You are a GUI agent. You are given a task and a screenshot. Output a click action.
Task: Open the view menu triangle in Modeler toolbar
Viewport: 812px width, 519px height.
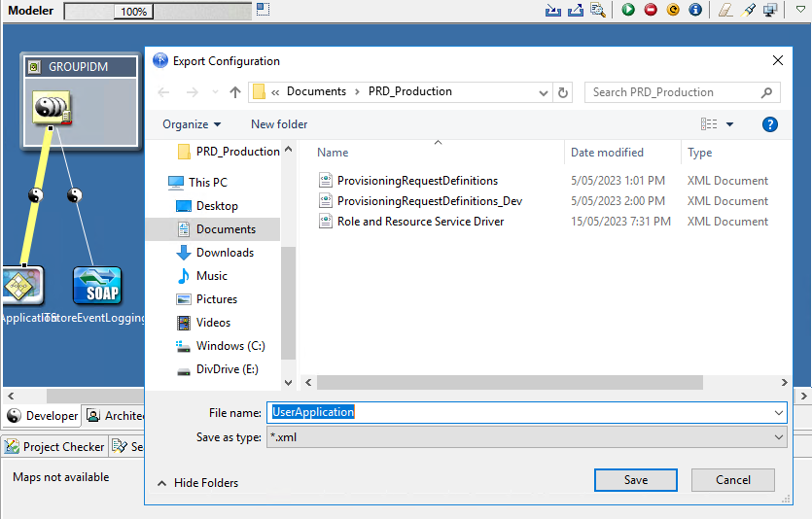(800, 9)
